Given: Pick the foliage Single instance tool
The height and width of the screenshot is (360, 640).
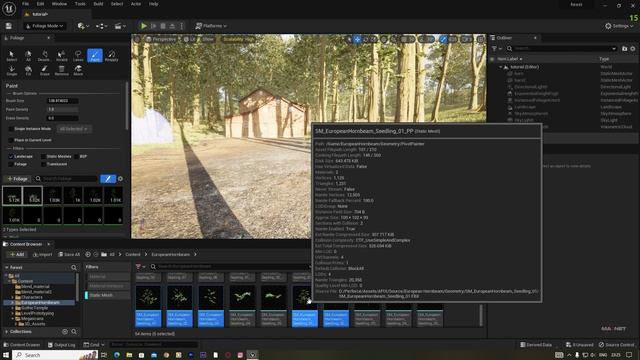Looking at the screenshot, I should coord(11,71).
